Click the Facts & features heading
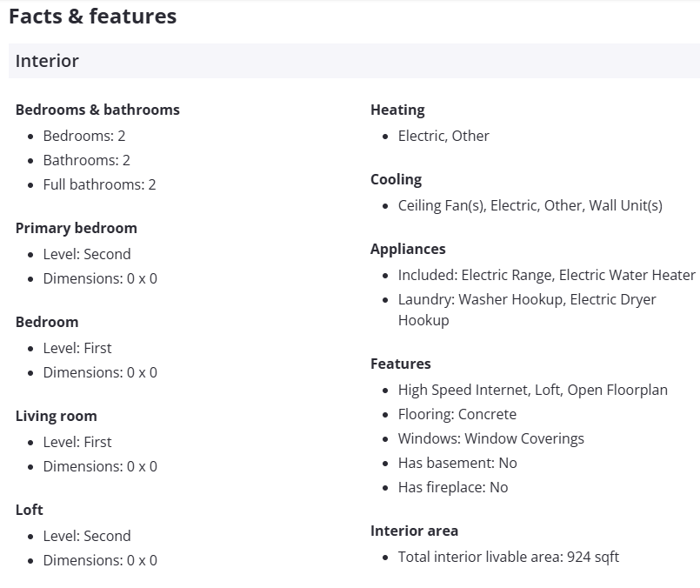The width and height of the screenshot is (700, 588). coord(92,16)
